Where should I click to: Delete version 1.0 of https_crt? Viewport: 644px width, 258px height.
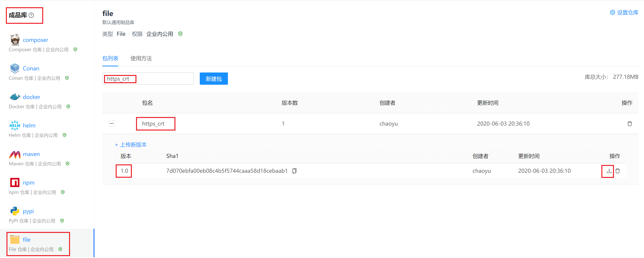click(x=618, y=171)
